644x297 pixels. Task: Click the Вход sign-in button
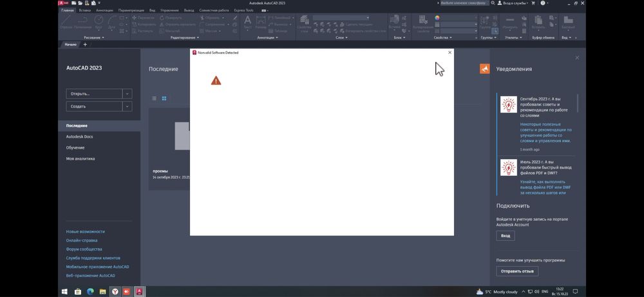506,236
